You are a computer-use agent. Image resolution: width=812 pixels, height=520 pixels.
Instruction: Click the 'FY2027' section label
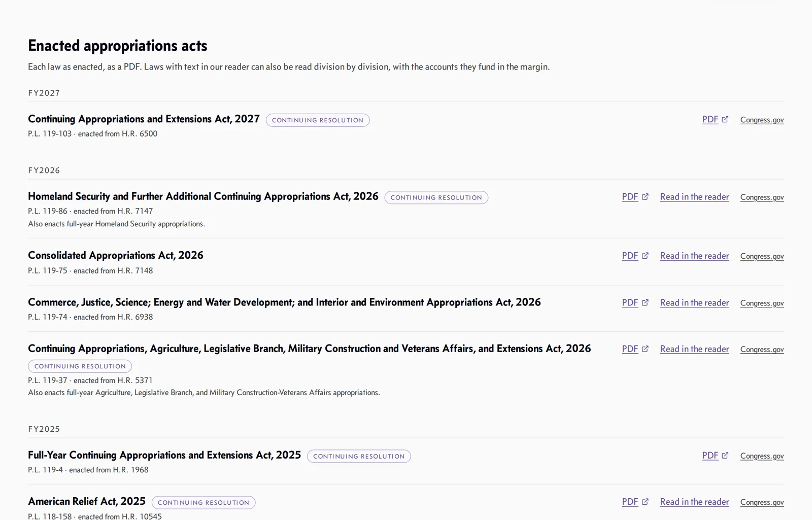click(x=44, y=93)
